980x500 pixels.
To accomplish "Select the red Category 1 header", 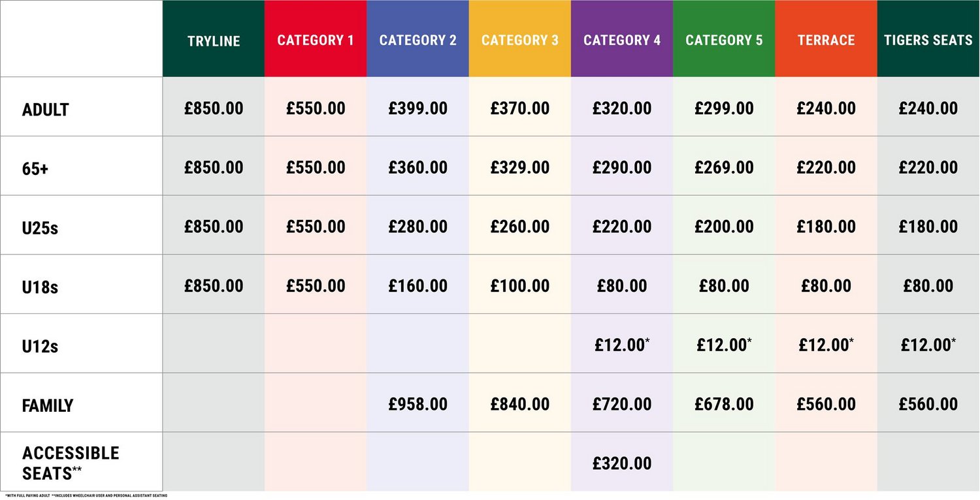I will click(x=316, y=39).
